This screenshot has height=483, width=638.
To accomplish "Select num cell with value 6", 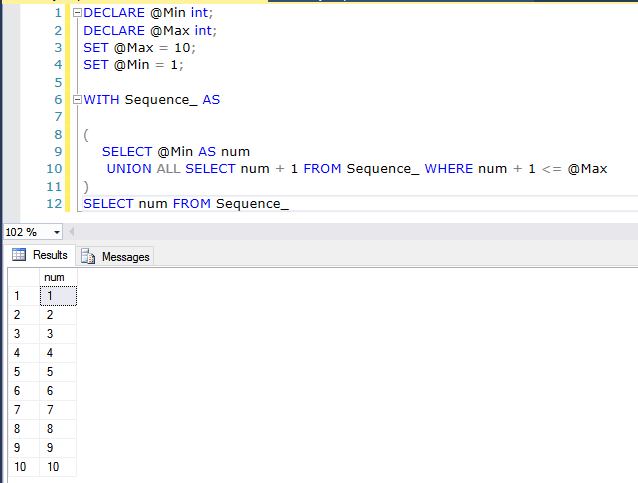I will coord(58,391).
